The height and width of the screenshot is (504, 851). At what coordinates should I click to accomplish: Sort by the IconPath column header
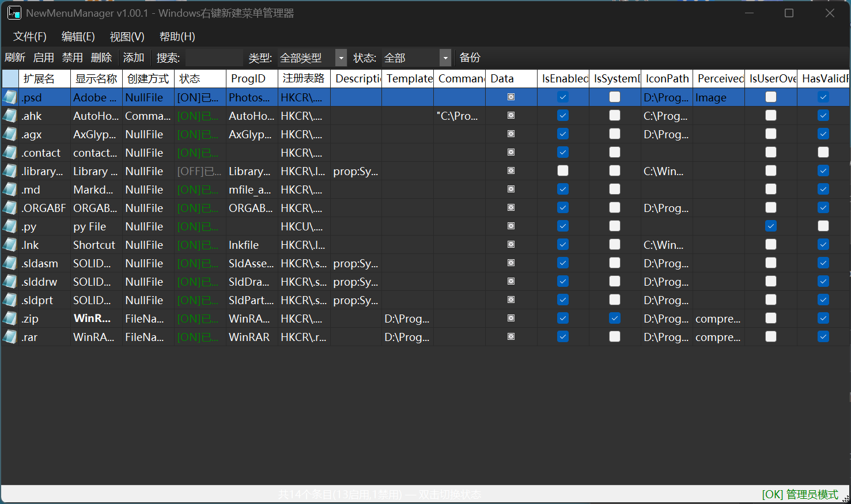coord(667,78)
